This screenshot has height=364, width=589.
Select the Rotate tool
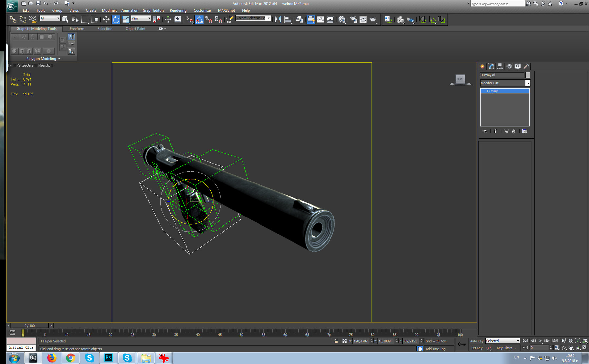coord(116,19)
